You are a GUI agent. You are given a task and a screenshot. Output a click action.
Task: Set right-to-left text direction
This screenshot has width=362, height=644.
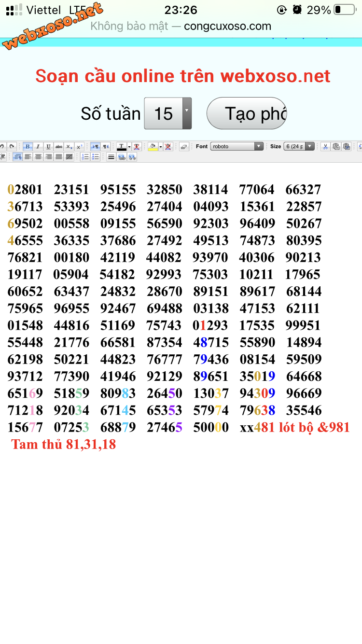pyautogui.click(x=106, y=146)
